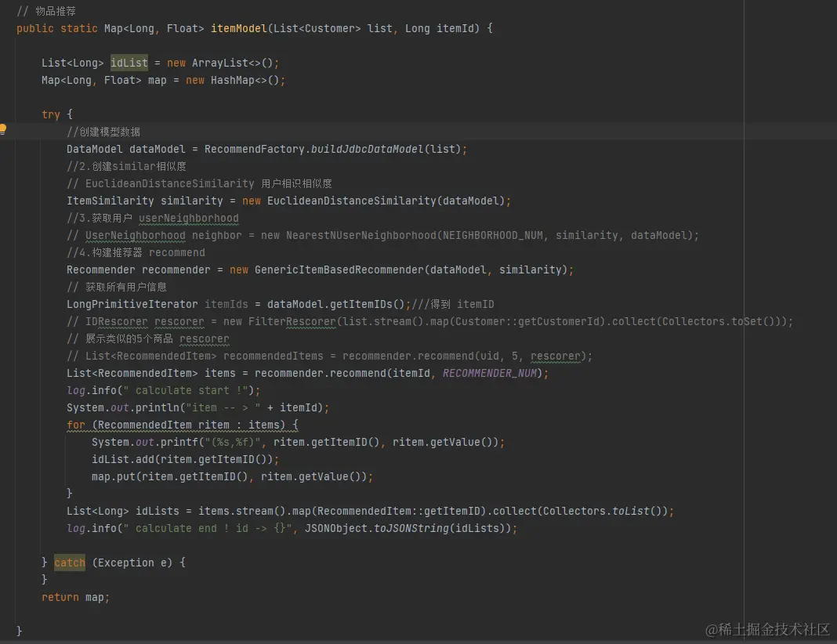Image resolution: width=837 pixels, height=644 pixels.
Task: Click Collectors.toSet in the commented line
Action: [x=712, y=321]
